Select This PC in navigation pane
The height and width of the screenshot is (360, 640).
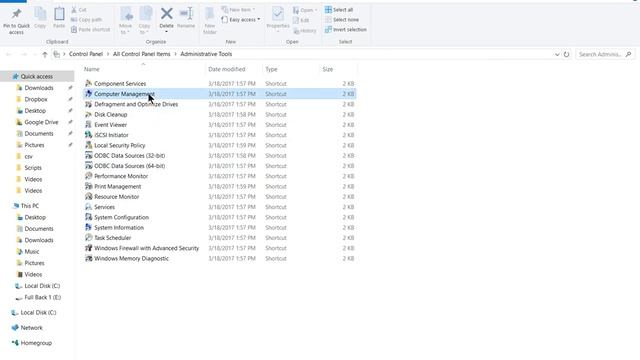click(x=29, y=206)
